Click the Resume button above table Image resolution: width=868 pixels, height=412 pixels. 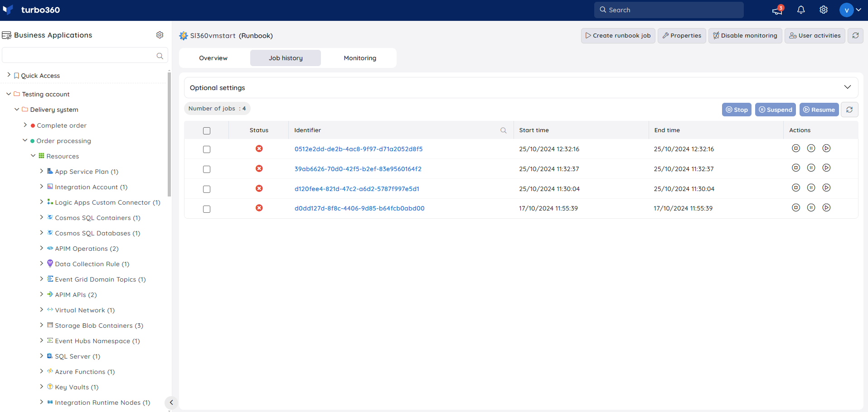pos(819,110)
